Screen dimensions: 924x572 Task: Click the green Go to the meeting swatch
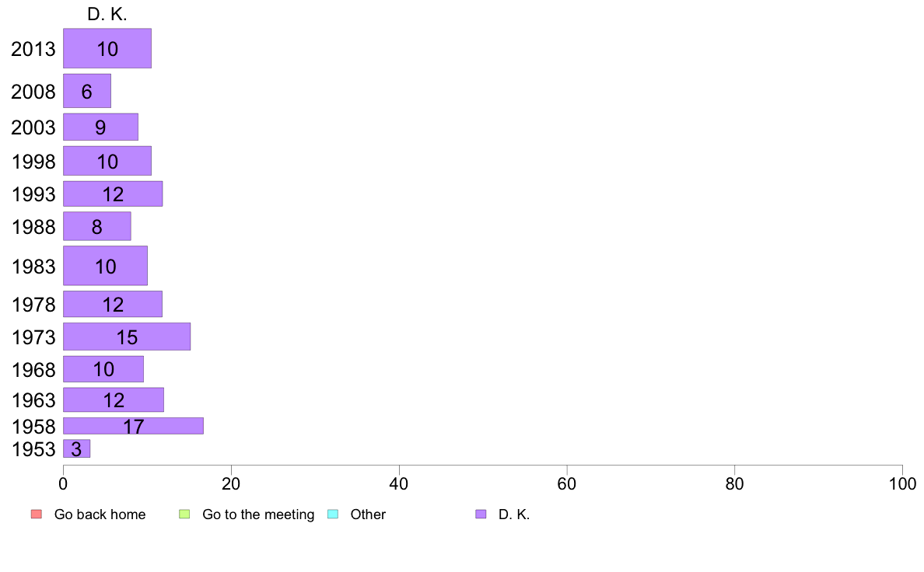click(x=184, y=514)
